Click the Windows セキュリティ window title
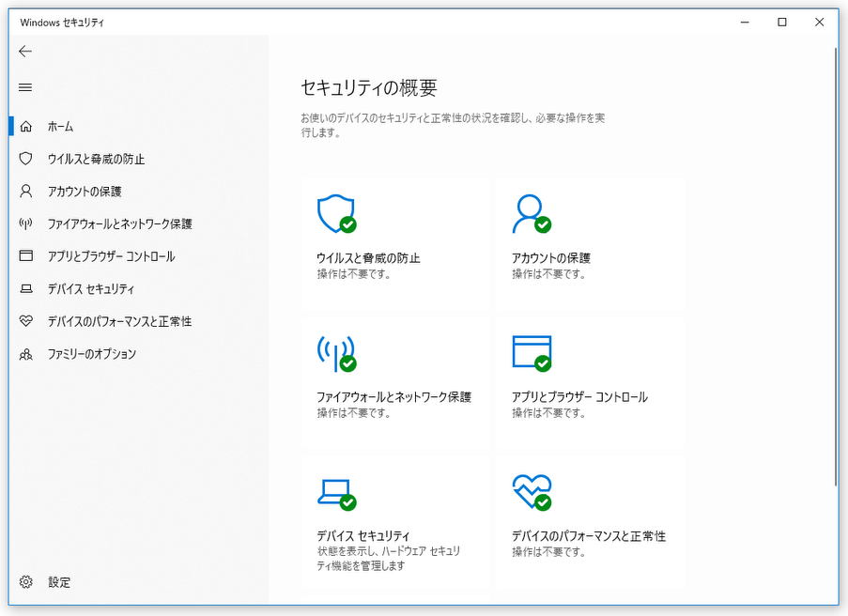This screenshot has width=848, height=616. pyautogui.click(x=62, y=23)
